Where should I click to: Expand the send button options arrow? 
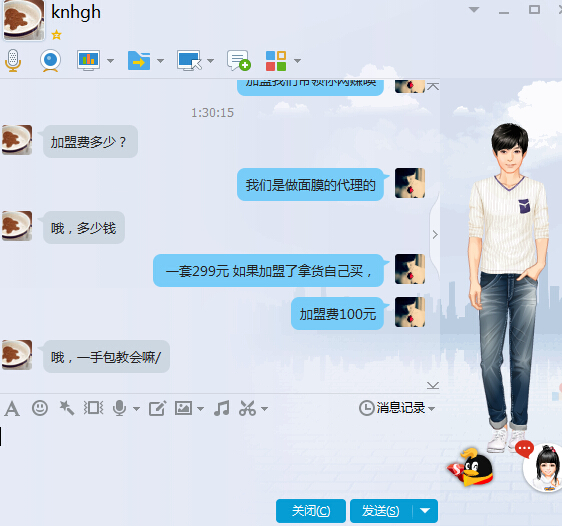(425, 511)
